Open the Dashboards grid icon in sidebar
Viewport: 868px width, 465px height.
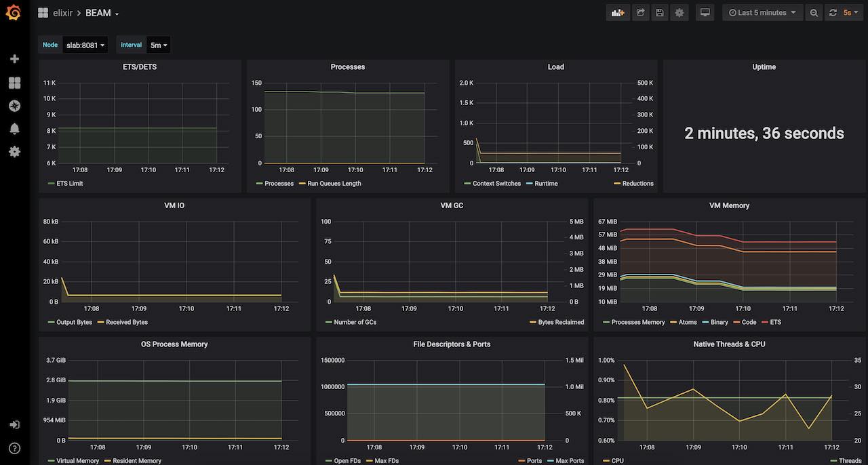(14, 83)
